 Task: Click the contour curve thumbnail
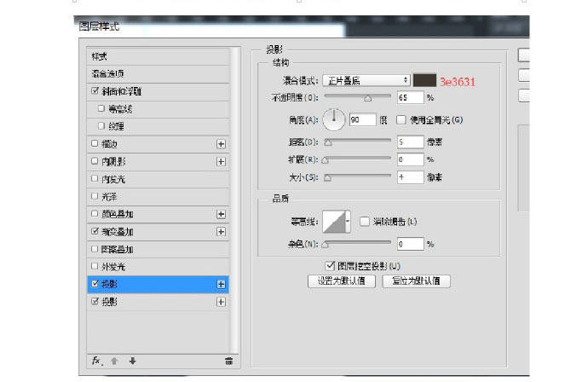[334, 222]
